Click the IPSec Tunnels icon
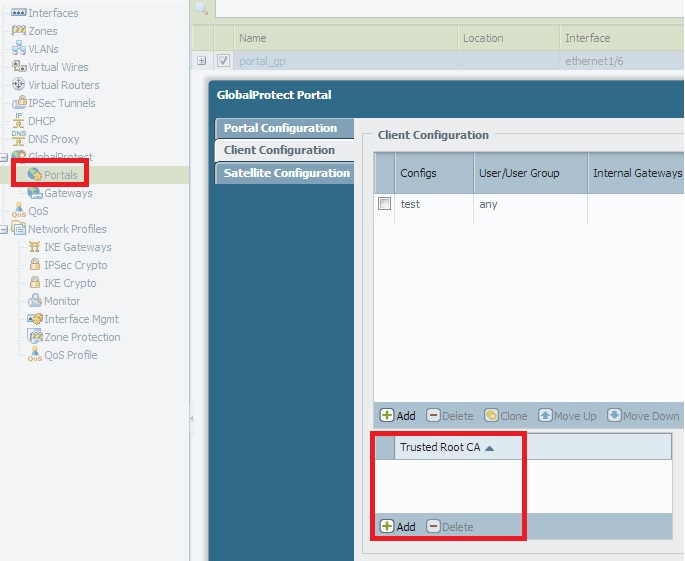The width and height of the screenshot is (685, 561). coord(19,102)
